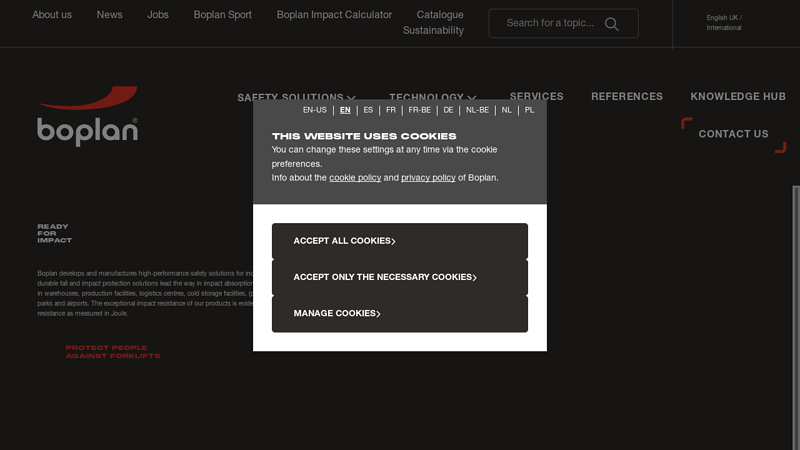Open the cookie policy link

point(355,178)
